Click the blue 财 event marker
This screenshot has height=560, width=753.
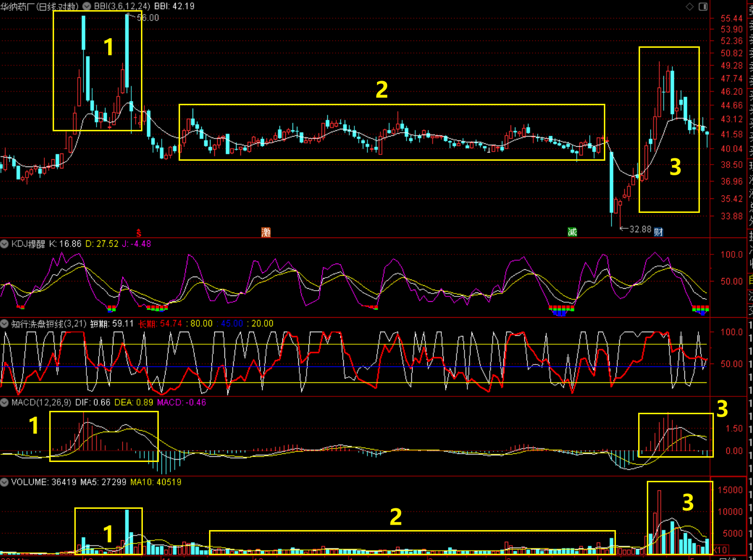coord(658,232)
